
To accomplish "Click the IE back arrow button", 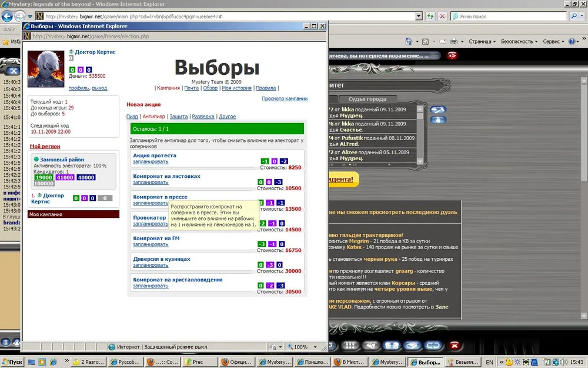I will tap(9, 16).
